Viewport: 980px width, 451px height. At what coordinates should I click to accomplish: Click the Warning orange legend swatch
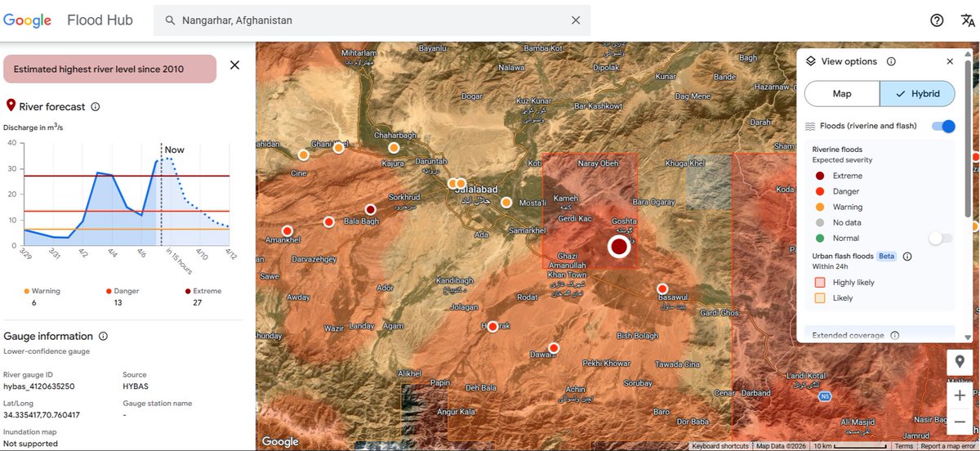[x=820, y=207]
